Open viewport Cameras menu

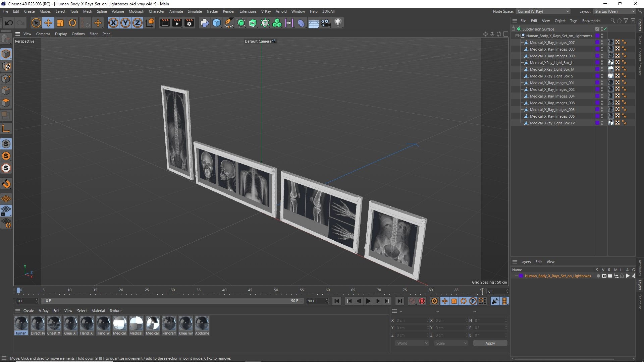pos(43,34)
